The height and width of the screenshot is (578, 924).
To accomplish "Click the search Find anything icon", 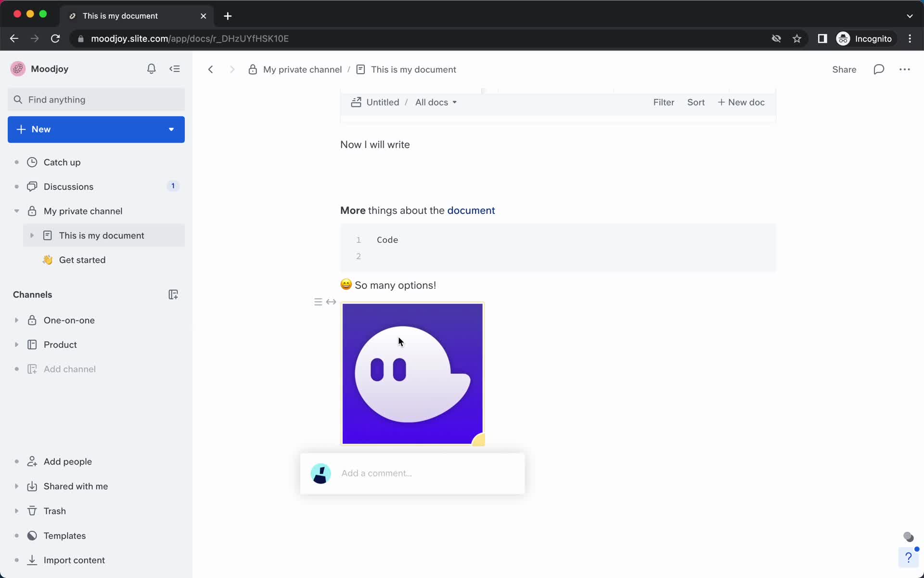I will pos(18,99).
